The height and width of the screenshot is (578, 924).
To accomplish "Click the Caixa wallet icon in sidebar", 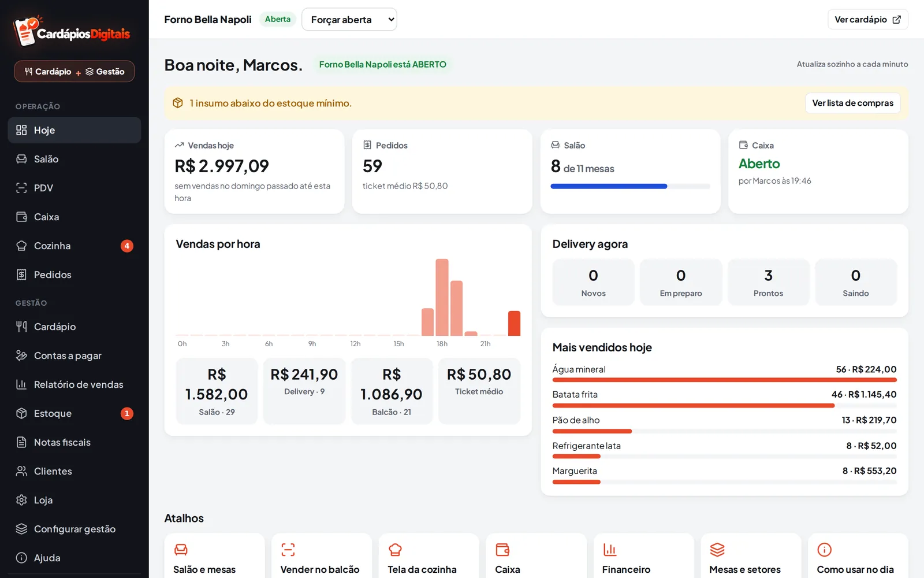I will (x=21, y=217).
